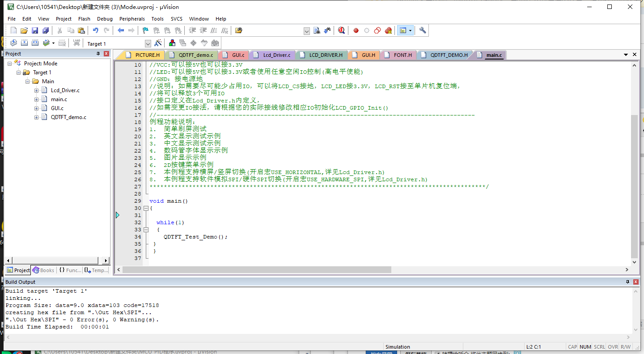Expand QDTFT_demo.c in project tree
Screen dimensions: 644x354
click(x=36, y=117)
